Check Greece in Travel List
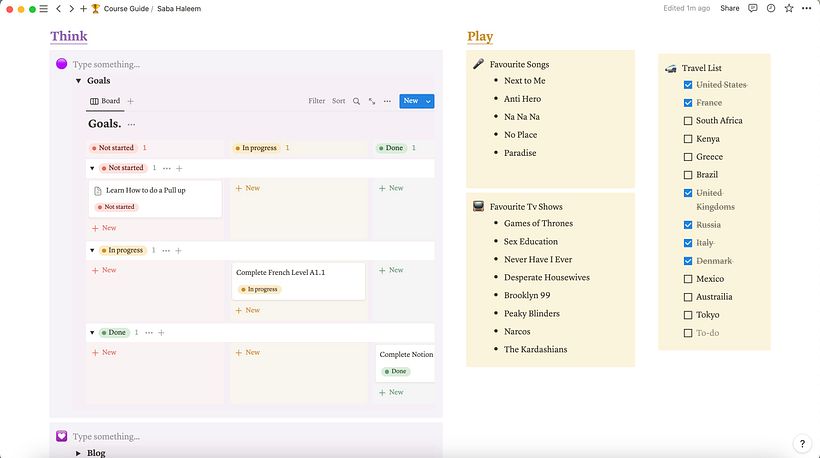 pos(688,157)
